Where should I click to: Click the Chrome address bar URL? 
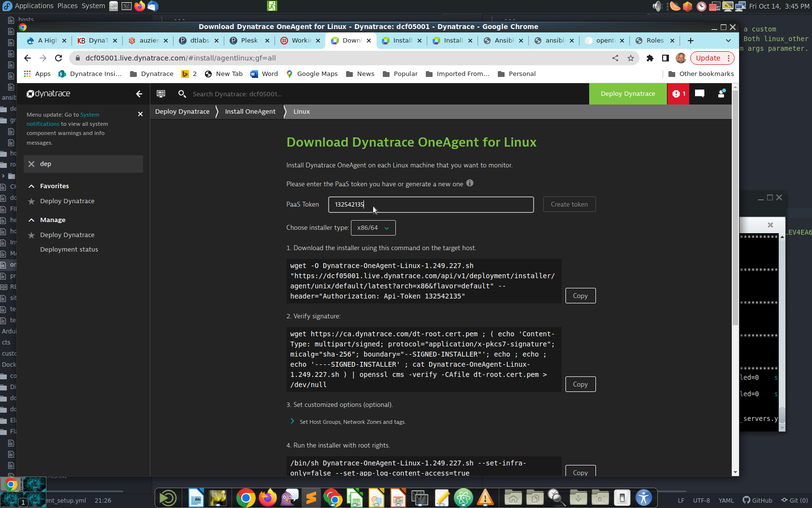point(181,58)
